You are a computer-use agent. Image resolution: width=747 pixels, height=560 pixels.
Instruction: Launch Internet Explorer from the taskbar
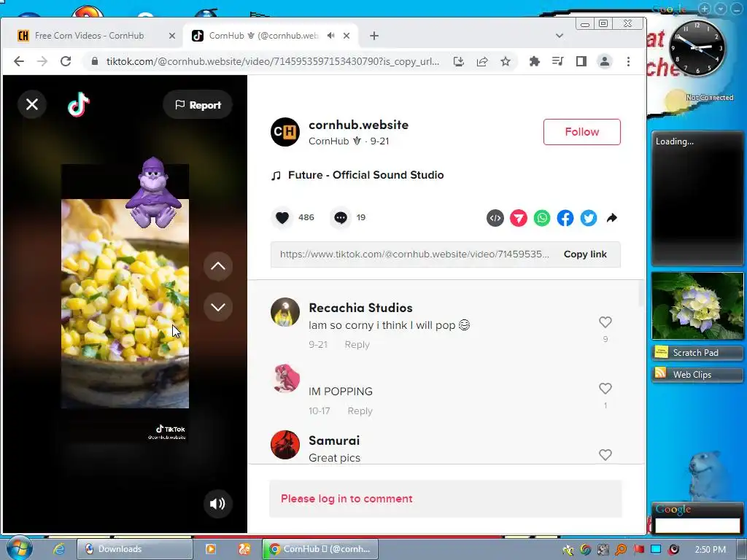click(58, 549)
